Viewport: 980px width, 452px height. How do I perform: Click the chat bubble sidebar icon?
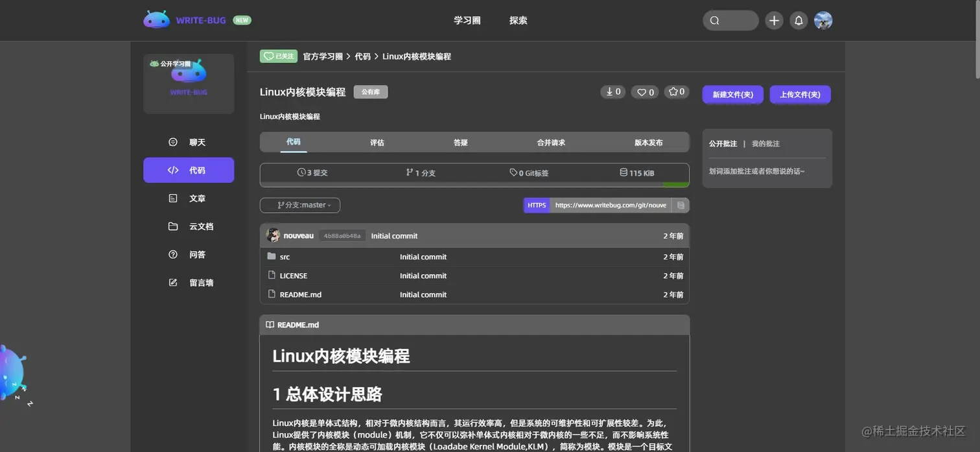(173, 142)
